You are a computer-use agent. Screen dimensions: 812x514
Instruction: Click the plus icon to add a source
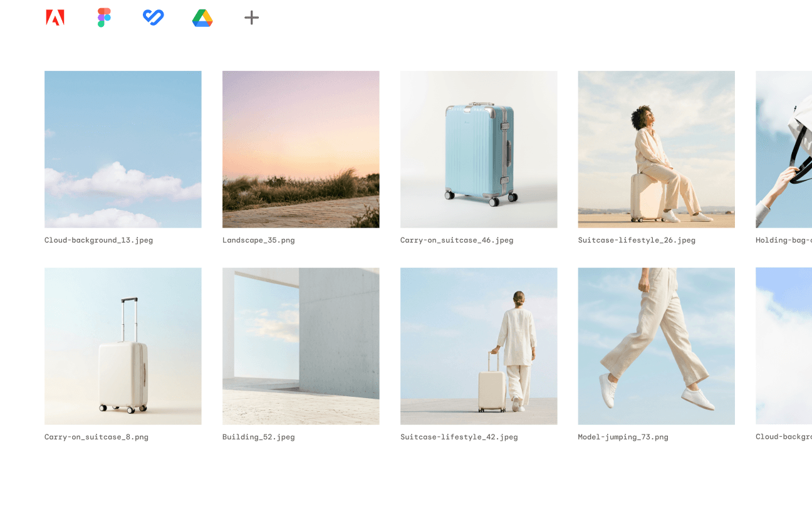251,18
